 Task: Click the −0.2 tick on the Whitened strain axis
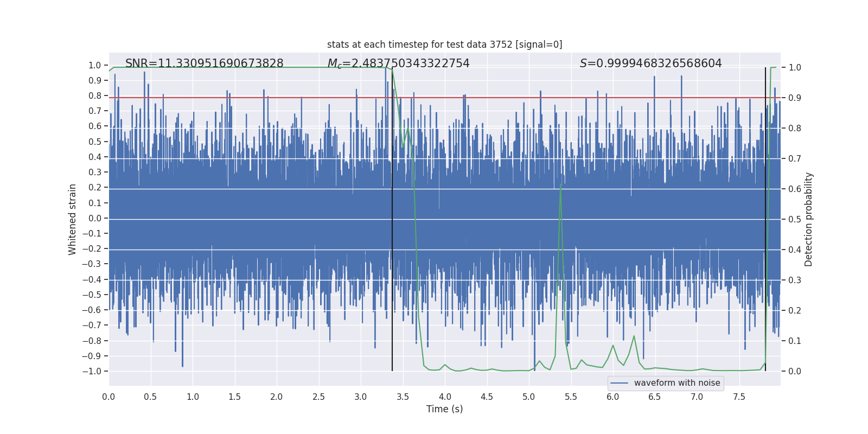click(x=92, y=248)
